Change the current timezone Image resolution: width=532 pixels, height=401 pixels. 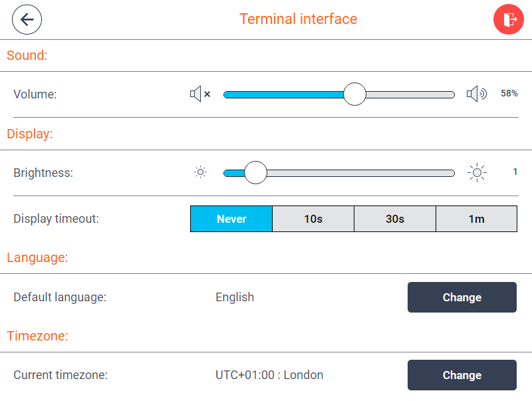[x=462, y=375]
